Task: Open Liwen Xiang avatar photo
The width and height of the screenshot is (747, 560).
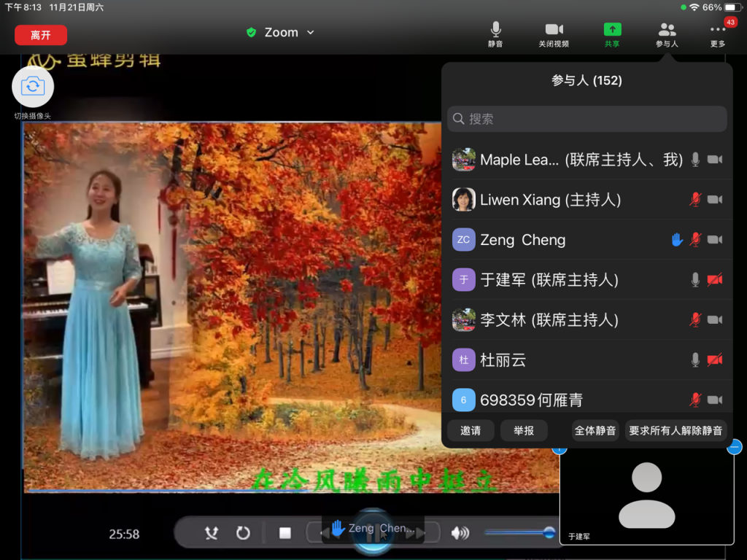Action: point(463,200)
